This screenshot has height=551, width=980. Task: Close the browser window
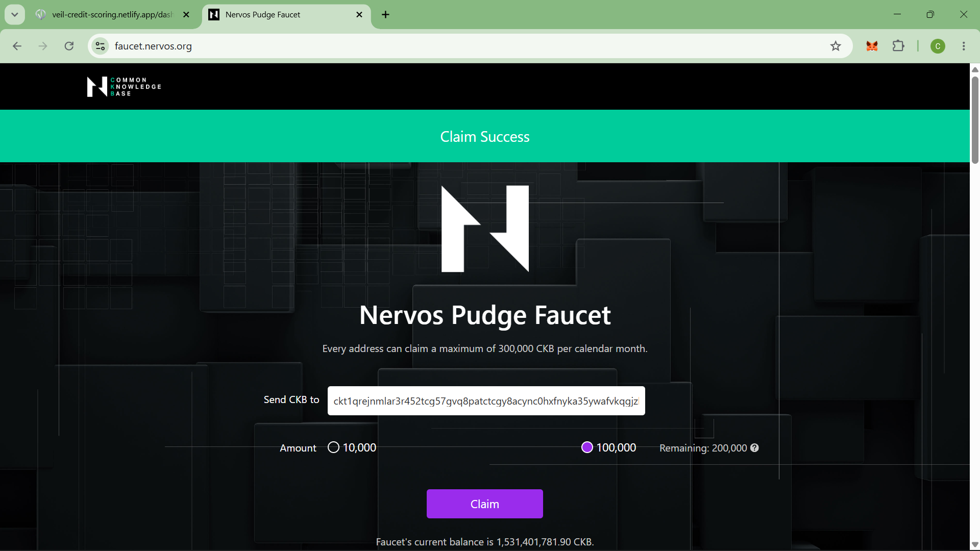coord(963,14)
